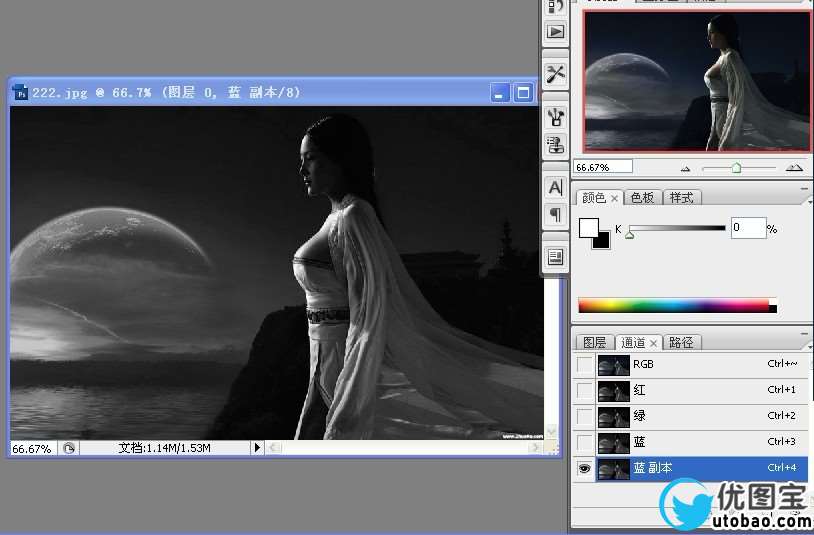
Task: Click the foreground white color swatch
Action: coord(588,227)
